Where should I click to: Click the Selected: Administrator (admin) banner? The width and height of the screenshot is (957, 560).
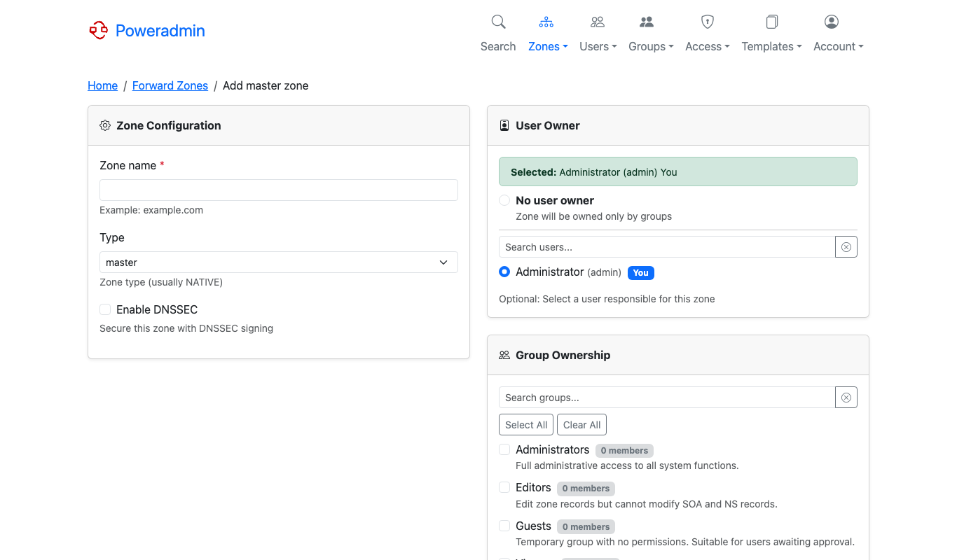coord(678,171)
